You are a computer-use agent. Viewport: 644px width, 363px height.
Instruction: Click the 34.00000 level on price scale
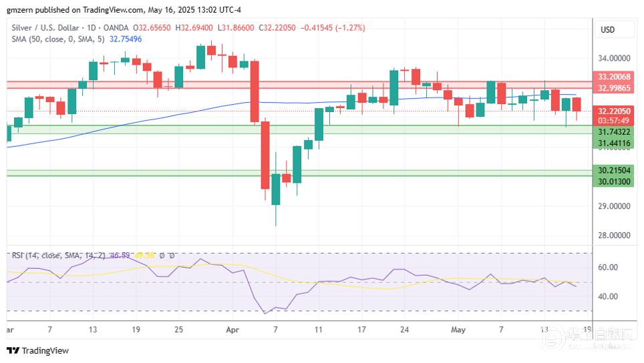(613, 58)
